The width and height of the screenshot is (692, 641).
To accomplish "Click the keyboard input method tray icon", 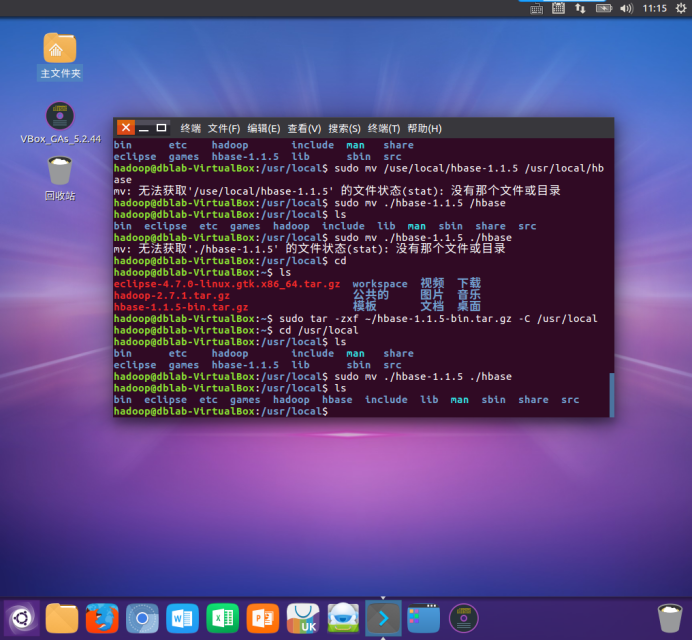I will point(536,8).
